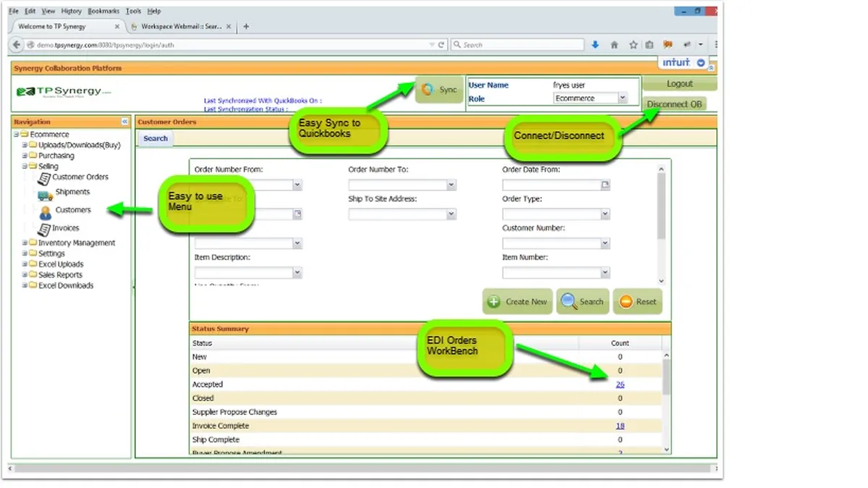Select Customers person icon in menu
868x488 pixels.
[x=65, y=211]
